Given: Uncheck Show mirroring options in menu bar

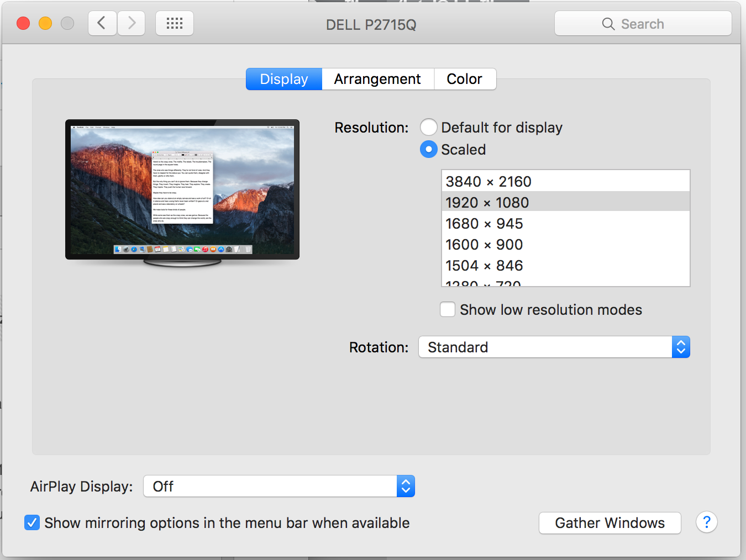Looking at the screenshot, I should click(x=32, y=522).
